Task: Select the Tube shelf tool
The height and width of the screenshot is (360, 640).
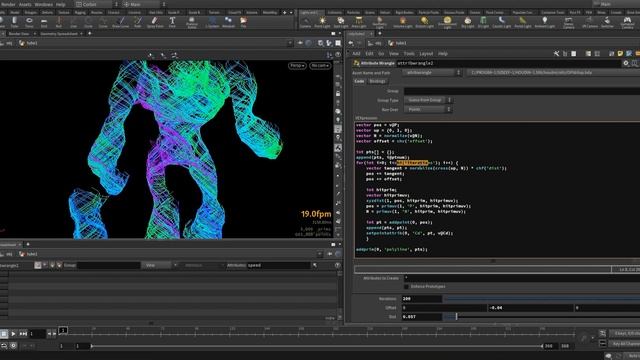Action: pyautogui.click(x=14, y=22)
